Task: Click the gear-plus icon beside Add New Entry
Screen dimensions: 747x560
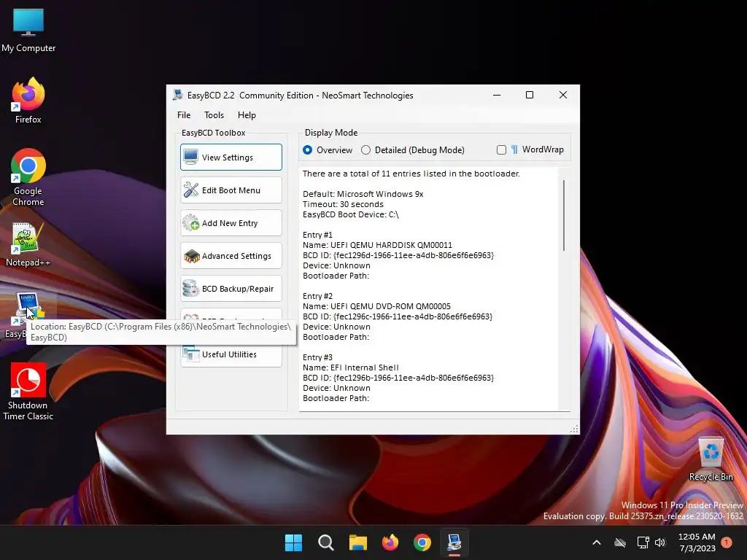Action: 191,222
